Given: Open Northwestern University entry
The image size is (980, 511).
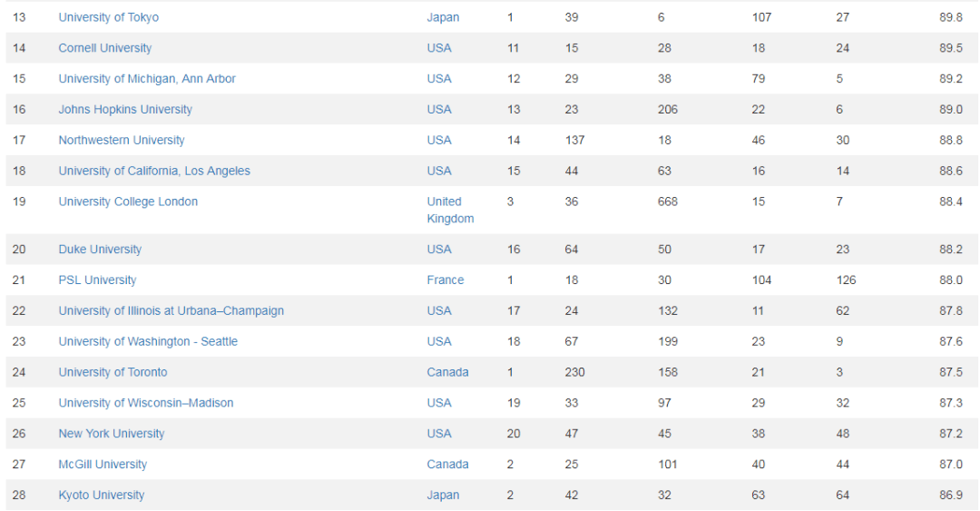Looking at the screenshot, I should pos(122,140).
